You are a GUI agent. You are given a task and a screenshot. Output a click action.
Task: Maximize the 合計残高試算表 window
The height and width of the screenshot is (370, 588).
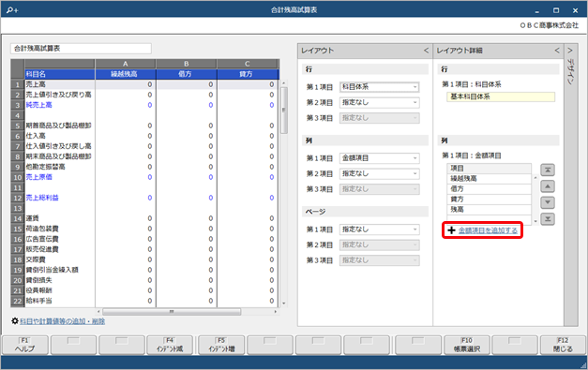556,10
